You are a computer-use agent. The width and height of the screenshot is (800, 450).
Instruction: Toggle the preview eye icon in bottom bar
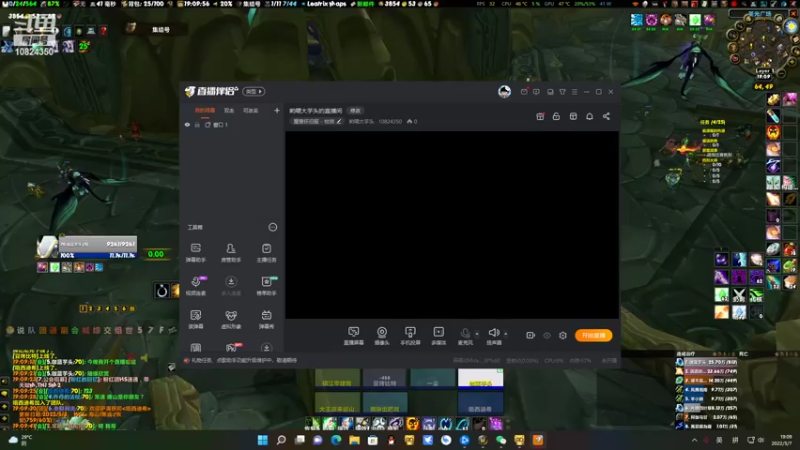pyautogui.click(x=547, y=335)
